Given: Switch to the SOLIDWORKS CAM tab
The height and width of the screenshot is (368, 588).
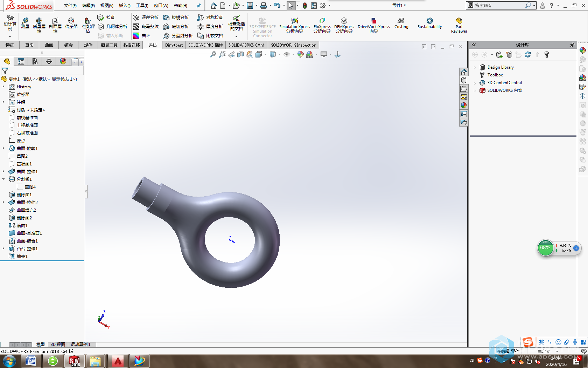Looking at the screenshot, I should pyautogui.click(x=246, y=45).
